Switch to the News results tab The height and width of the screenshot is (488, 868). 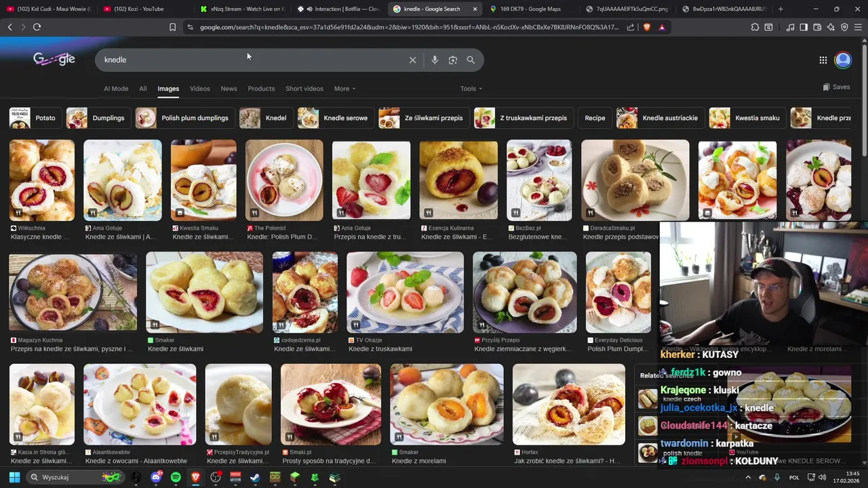click(x=229, y=89)
